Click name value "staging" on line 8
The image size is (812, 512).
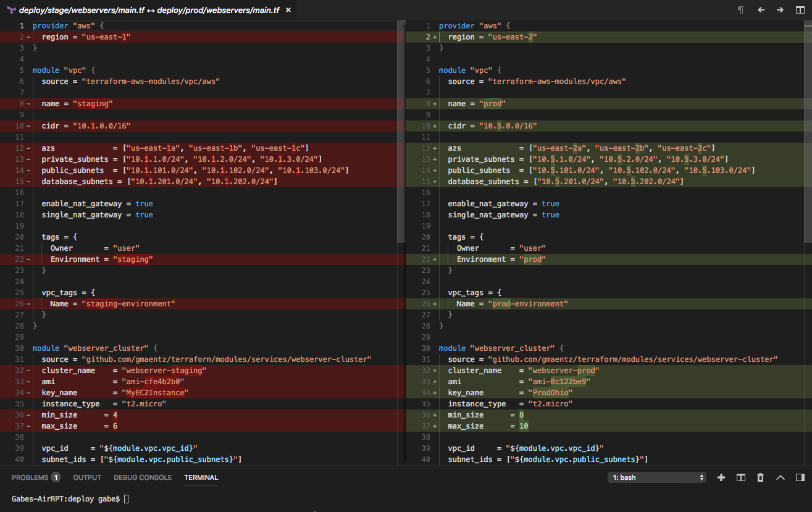click(93, 104)
